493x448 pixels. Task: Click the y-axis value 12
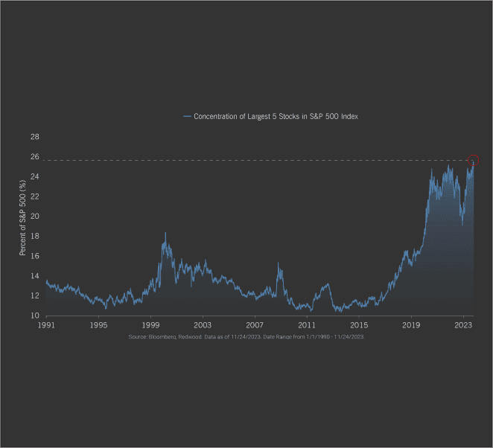pyautogui.click(x=35, y=295)
